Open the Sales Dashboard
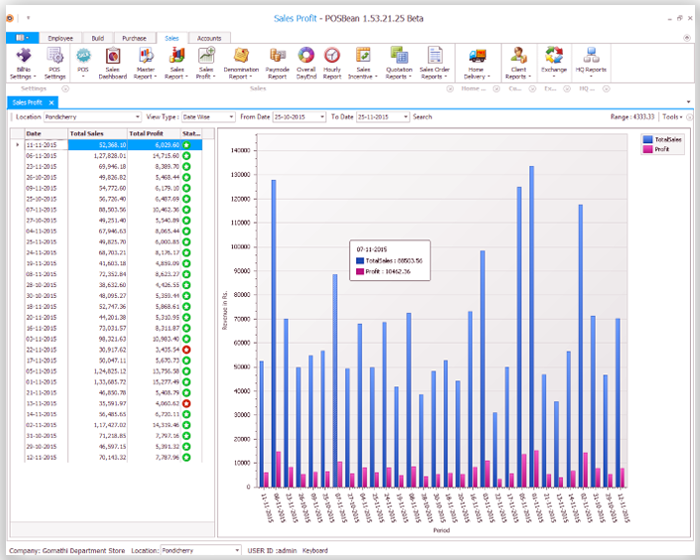Viewport: 700px width, 560px height. pos(112,64)
